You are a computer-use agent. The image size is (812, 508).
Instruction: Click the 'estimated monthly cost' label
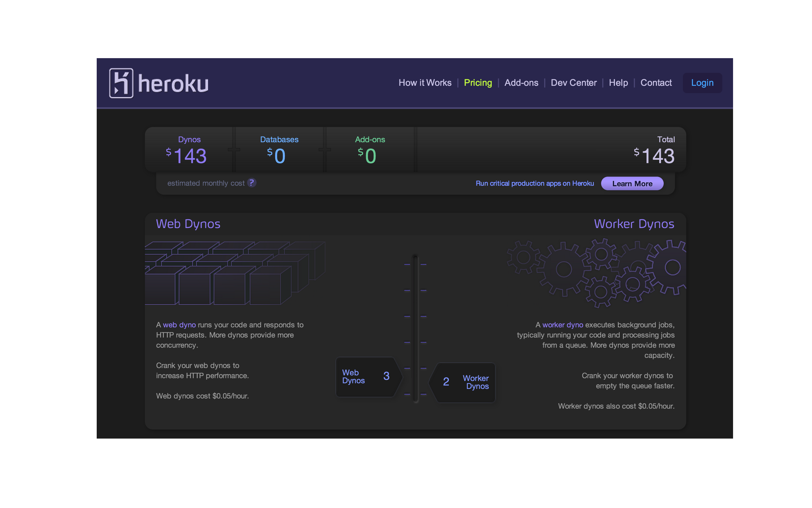click(x=206, y=183)
